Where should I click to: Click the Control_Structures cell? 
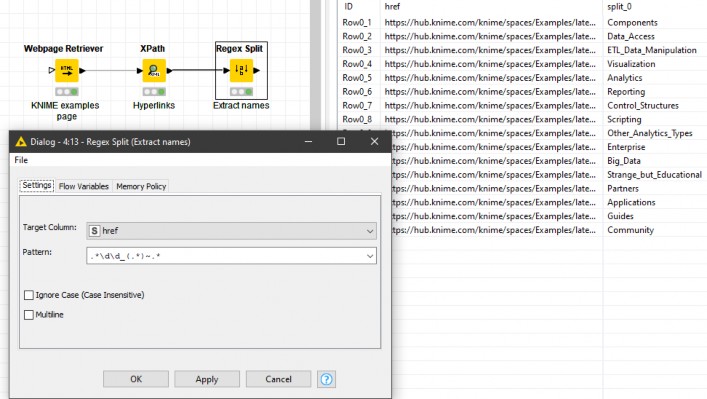click(x=643, y=105)
